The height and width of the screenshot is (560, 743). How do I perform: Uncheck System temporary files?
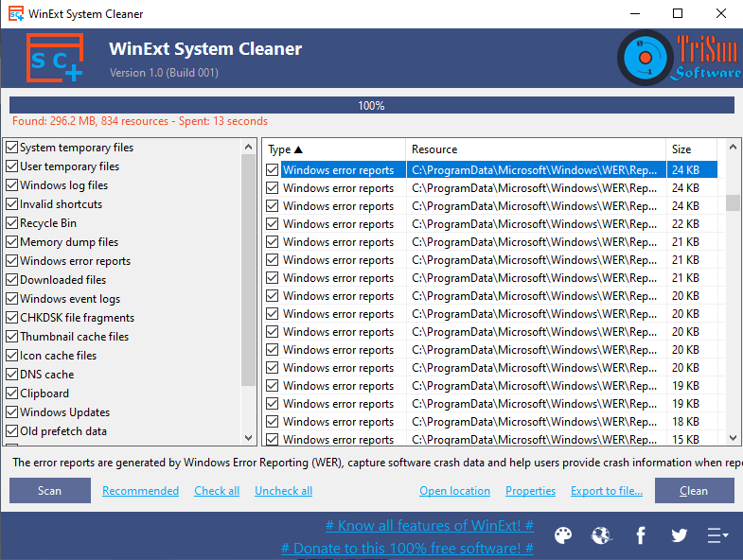pyautogui.click(x=12, y=148)
